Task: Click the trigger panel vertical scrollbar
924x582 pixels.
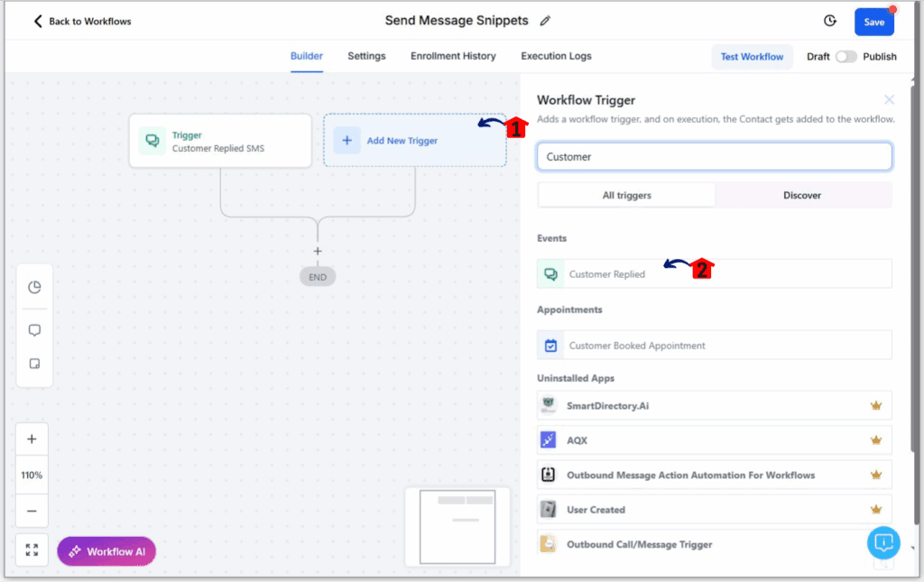Action: click(x=912, y=268)
